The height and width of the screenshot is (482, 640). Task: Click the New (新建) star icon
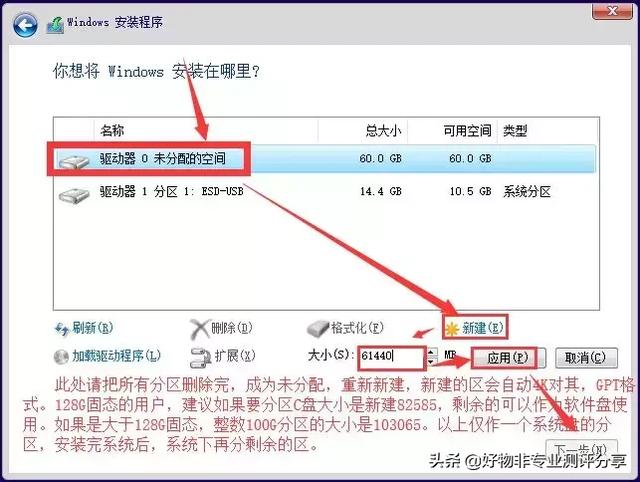coord(452,329)
